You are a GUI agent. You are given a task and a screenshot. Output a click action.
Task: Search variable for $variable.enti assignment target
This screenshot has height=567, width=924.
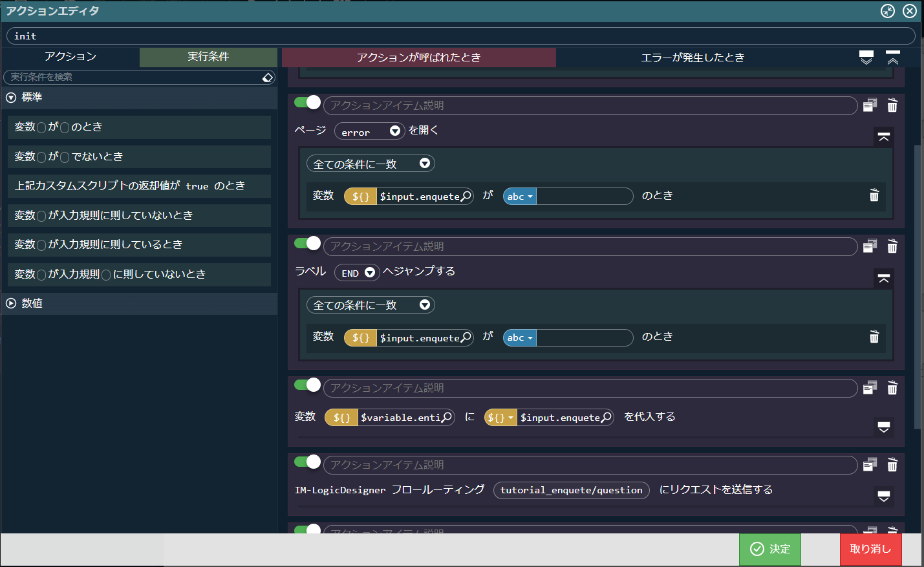447,417
